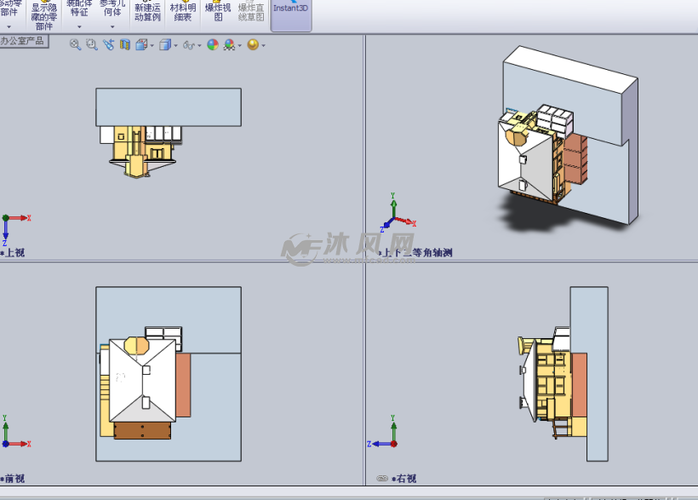Click the 新建运动算例 button
This screenshot has height=500, width=698.
click(x=147, y=12)
